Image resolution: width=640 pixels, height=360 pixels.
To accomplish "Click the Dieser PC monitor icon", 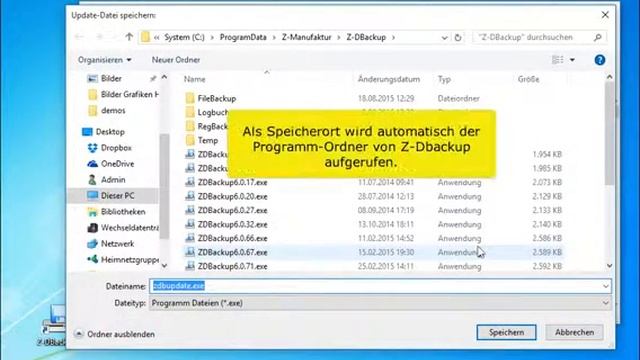I will pyautogui.click(x=93, y=196).
